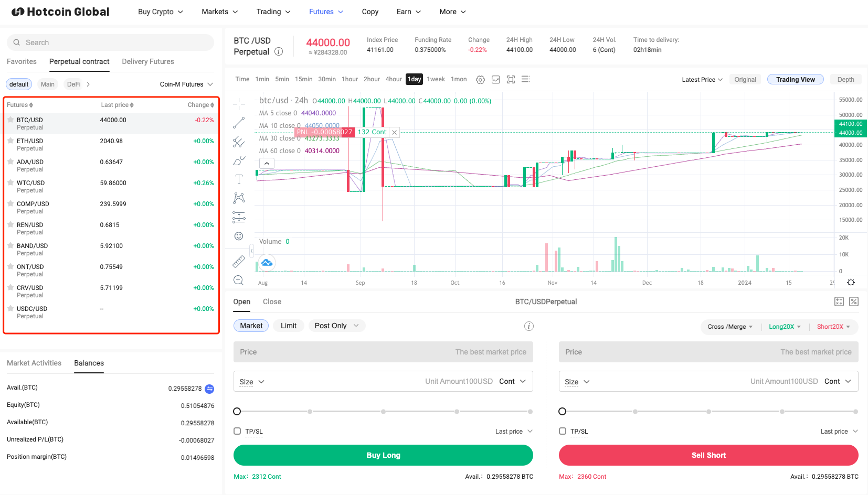Click the Search input field
This screenshot has height=495, width=868.
[110, 42]
